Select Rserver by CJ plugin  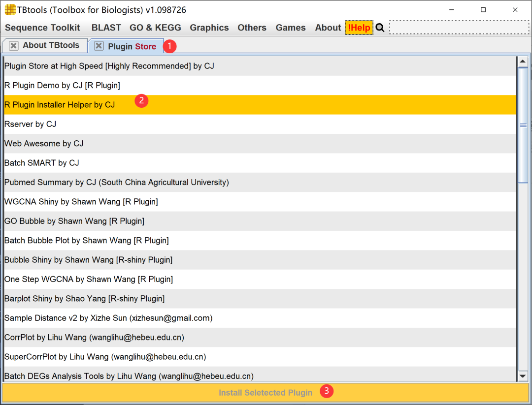tap(260, 124)
